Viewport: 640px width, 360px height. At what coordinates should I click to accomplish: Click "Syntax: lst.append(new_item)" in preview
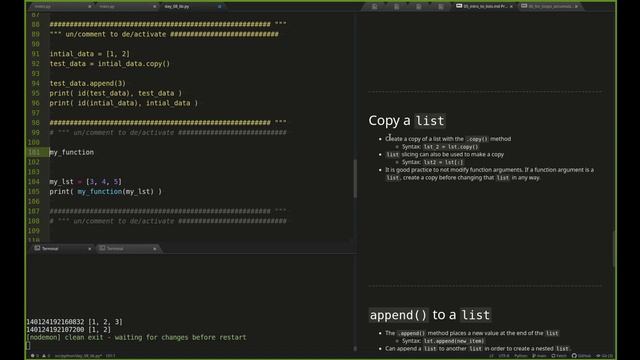tap(443, 341)
